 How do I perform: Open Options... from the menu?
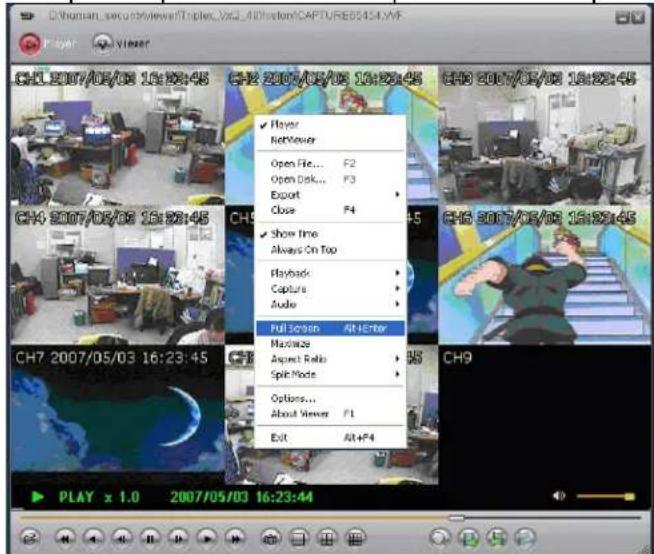click(294, 398)
